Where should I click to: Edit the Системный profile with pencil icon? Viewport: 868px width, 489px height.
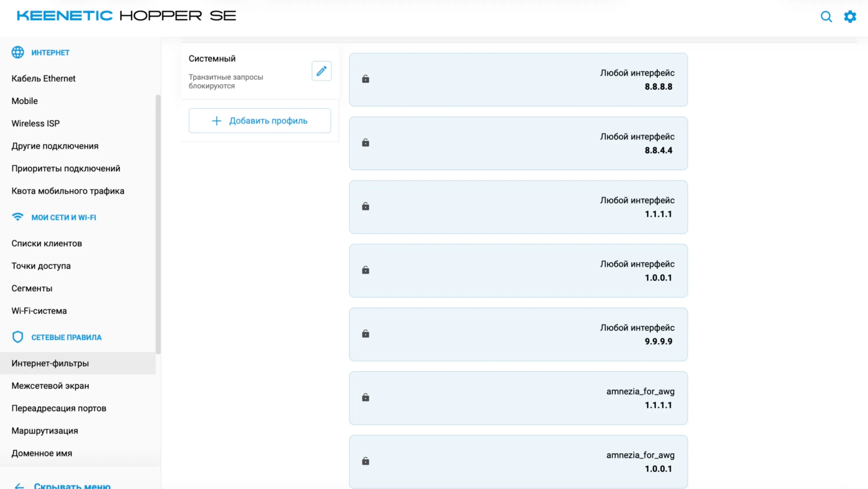click(x=322, y=71)
